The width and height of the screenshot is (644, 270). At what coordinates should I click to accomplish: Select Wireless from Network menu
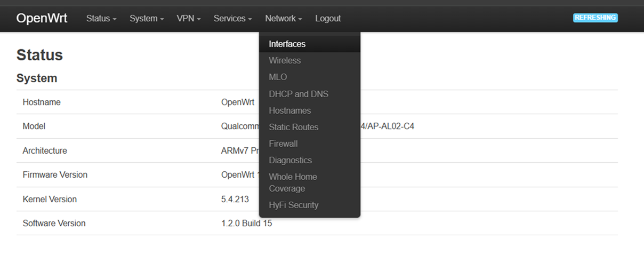tap(310, 60)
